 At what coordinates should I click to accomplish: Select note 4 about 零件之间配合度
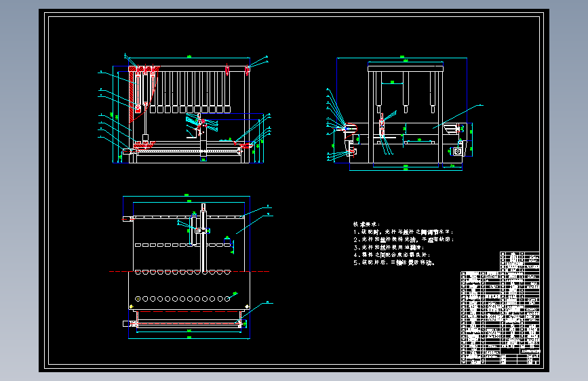pos(391,255)
